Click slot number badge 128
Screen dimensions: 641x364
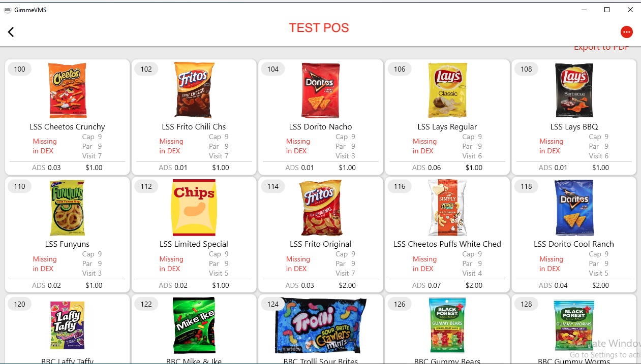(x=526, y=304)
